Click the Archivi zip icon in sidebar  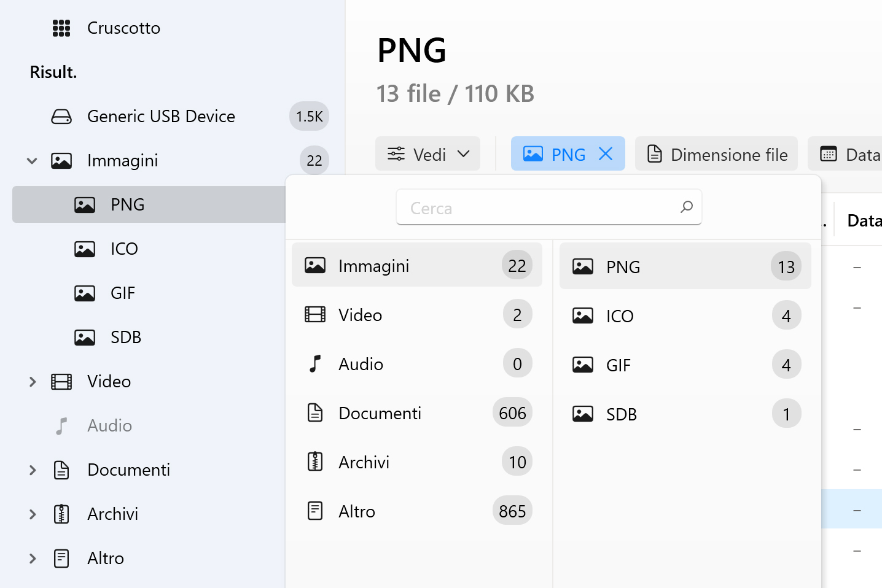click(x=61, y=514)
